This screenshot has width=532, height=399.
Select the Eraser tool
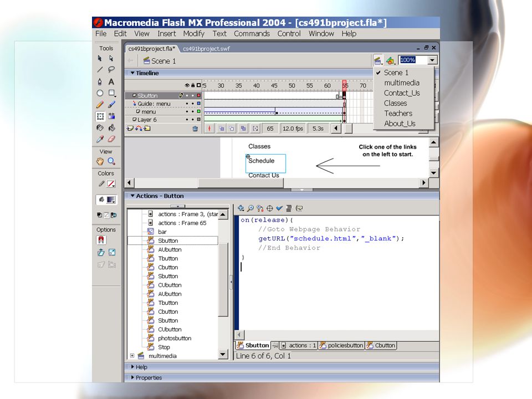tap(111, 139)
